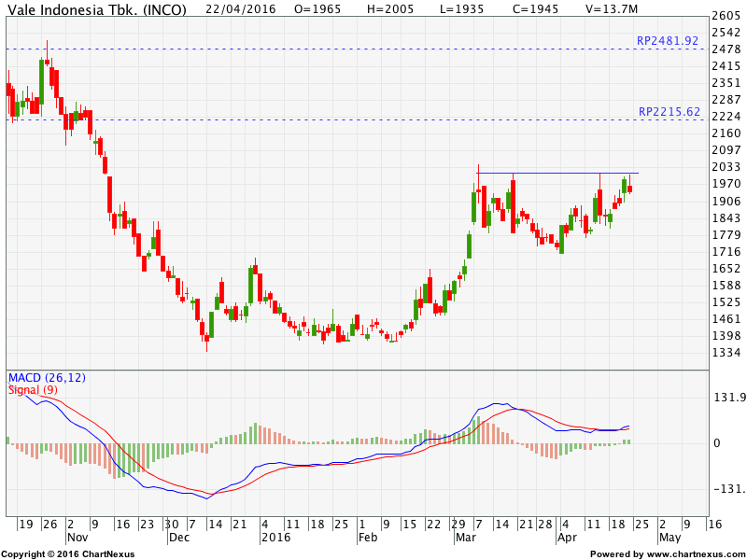Click the 2478 price axis label
The width and height of the screenshot is (747, 560).
click(726, 49)
